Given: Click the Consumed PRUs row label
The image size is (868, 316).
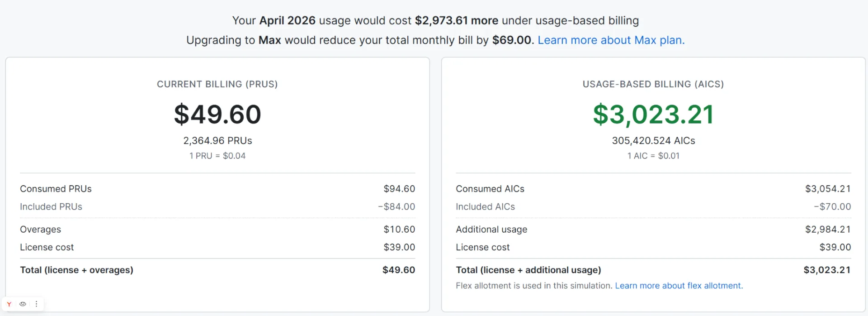Looking at the screenshot, I should 56,189.
